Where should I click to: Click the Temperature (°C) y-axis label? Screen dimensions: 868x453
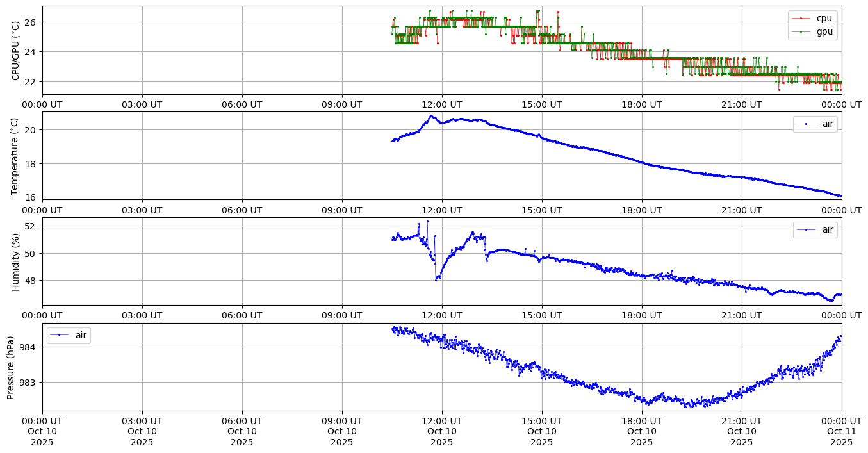click(16, 156)
